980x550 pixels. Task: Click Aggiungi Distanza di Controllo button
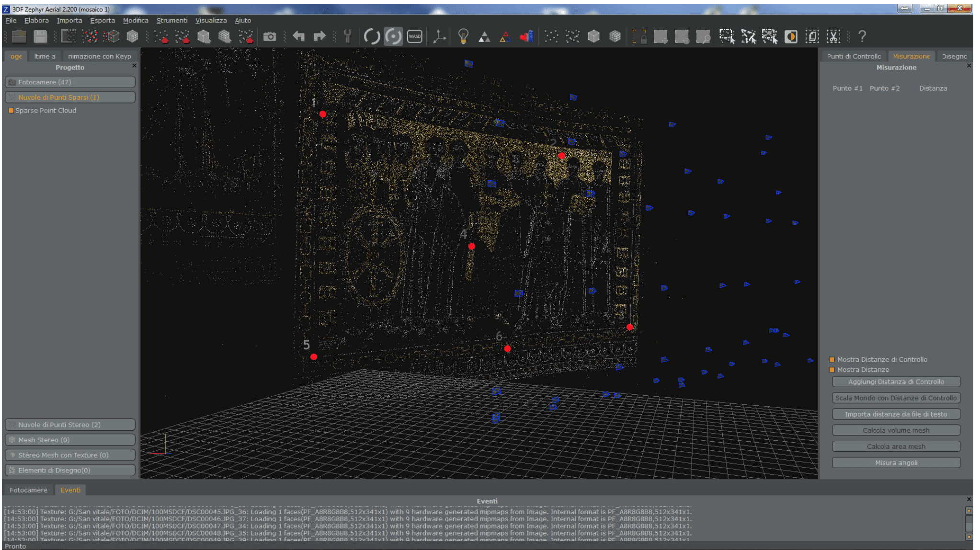pyautogui.click(x=896, y=382)
